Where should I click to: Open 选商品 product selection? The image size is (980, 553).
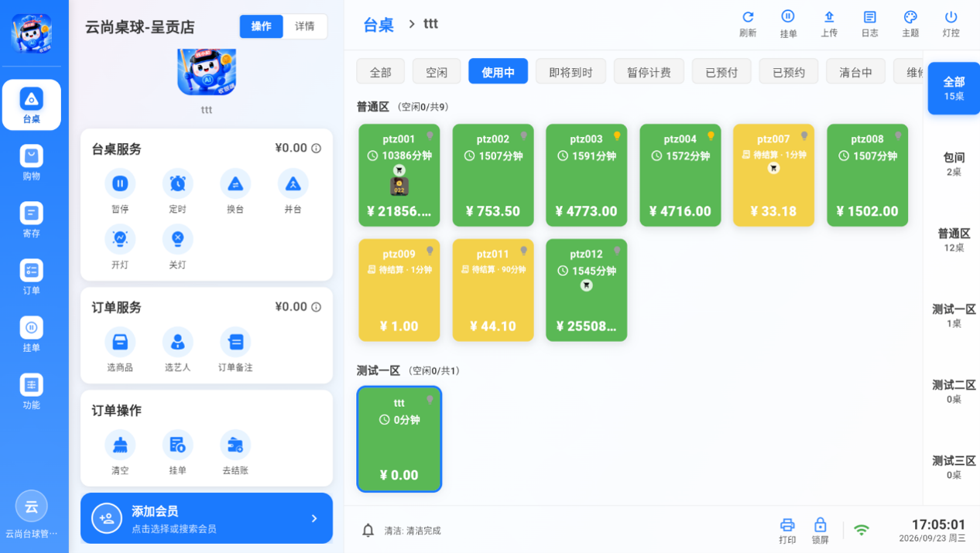pos(120,342)
